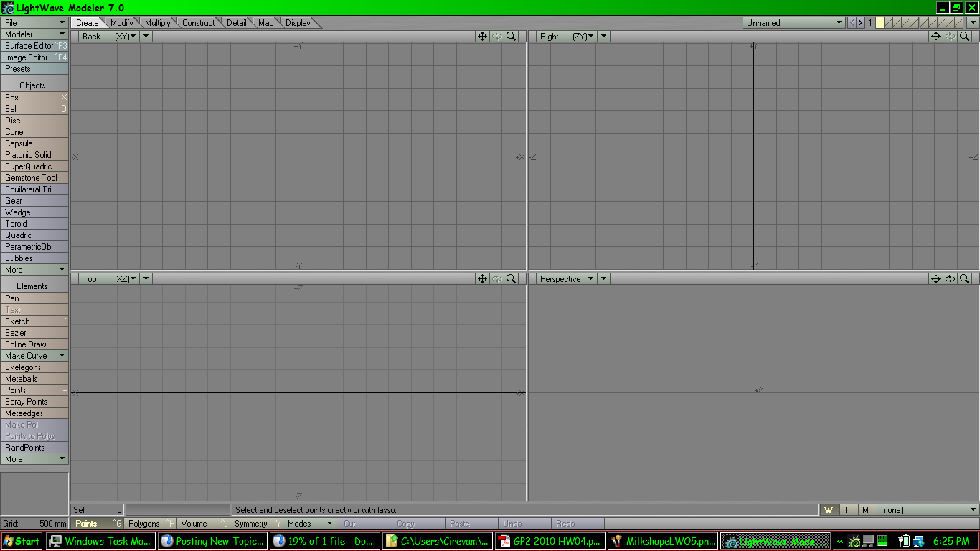
Task: Click the Start button
Action: tap(22, 541)
